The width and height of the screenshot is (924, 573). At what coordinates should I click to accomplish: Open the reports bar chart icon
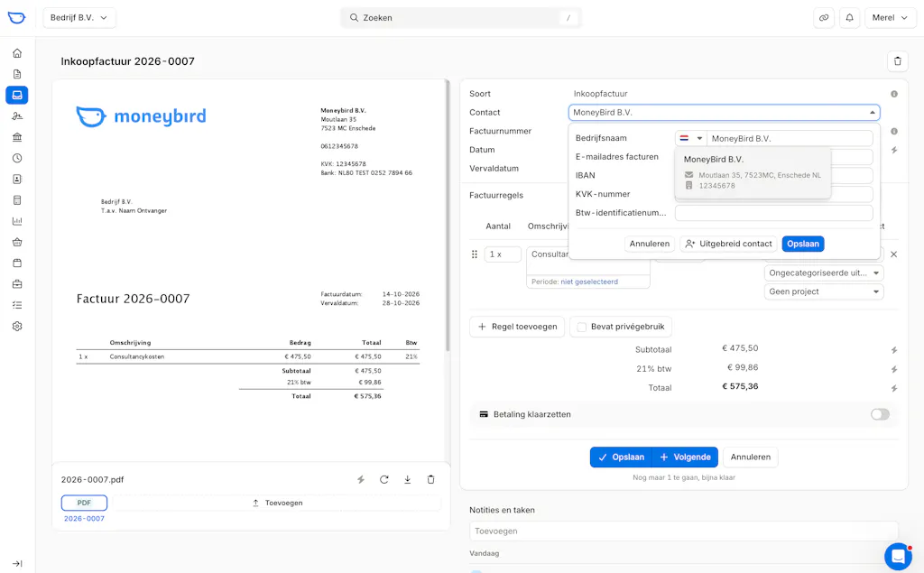pyautogui.click(x=17, y=221)
